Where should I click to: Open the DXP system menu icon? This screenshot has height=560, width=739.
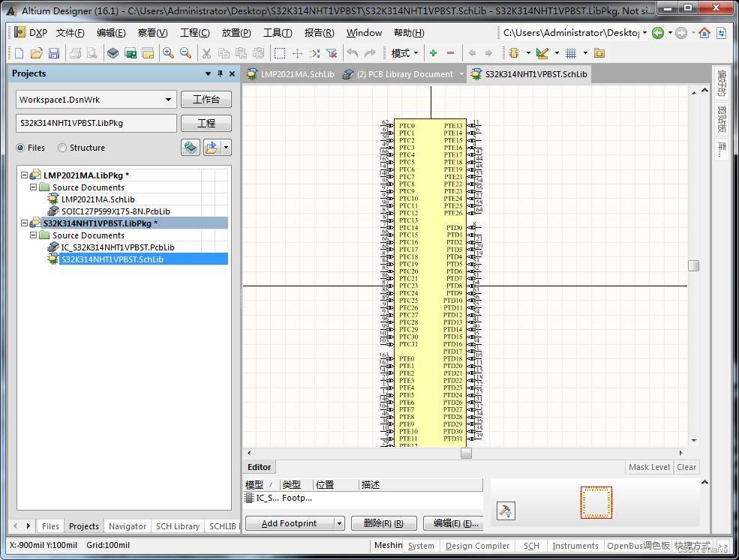coord(20,32)
